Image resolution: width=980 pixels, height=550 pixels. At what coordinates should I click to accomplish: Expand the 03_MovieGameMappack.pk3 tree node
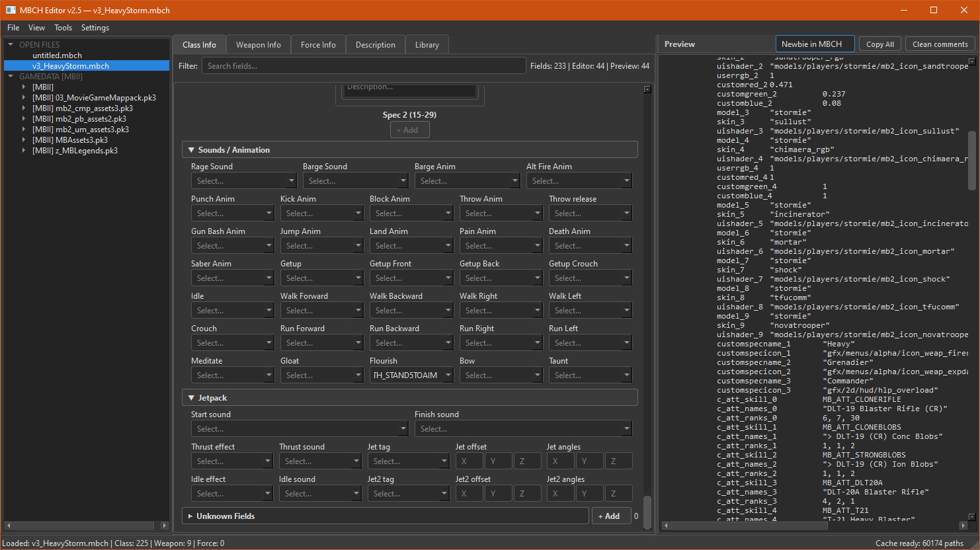(x=24, y=98)
